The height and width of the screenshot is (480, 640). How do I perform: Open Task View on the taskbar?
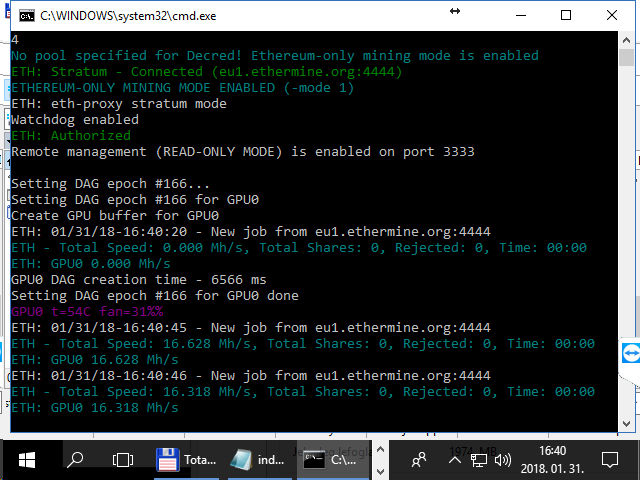[122, 460]
